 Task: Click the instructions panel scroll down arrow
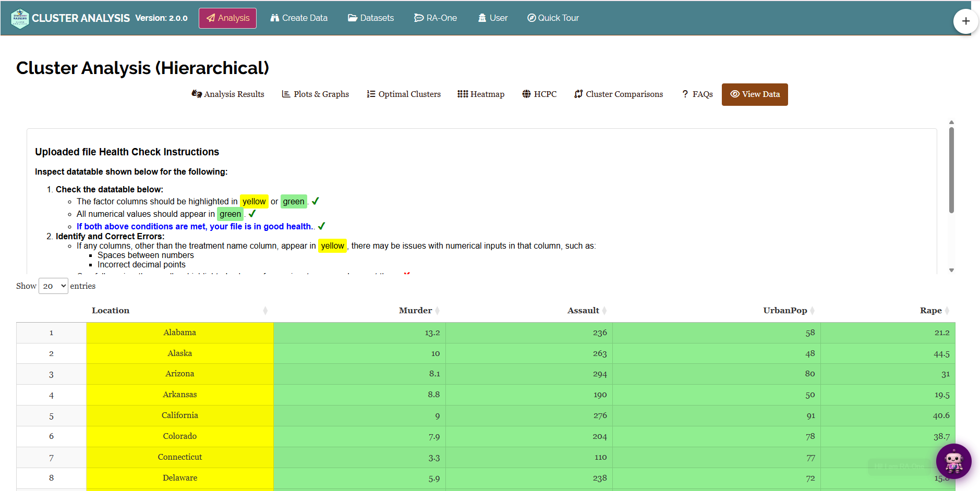pos(951,270)
